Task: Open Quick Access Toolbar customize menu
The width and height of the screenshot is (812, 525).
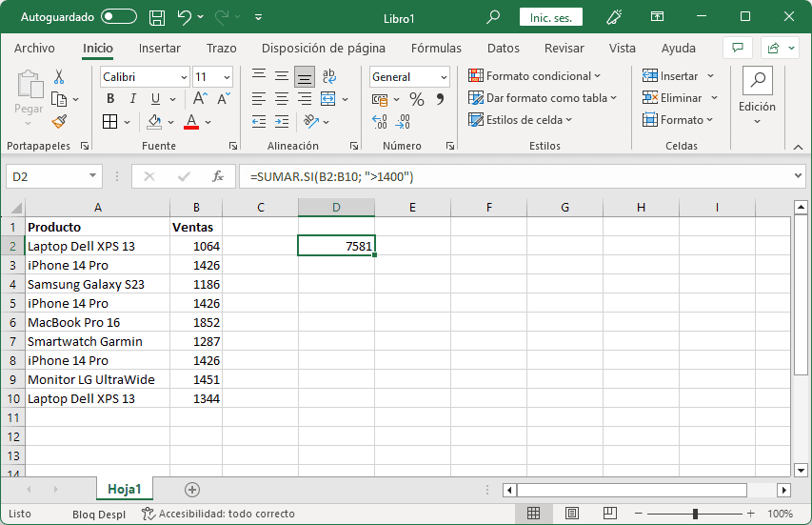Action: coord(258,17)
